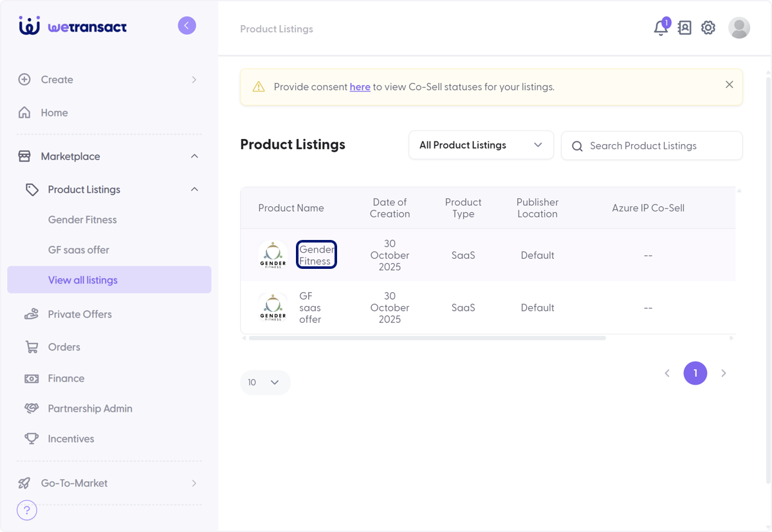Click the Product Listings tag icon
The height and width of the screenshot is (532, 772).
tap(32, 190)
